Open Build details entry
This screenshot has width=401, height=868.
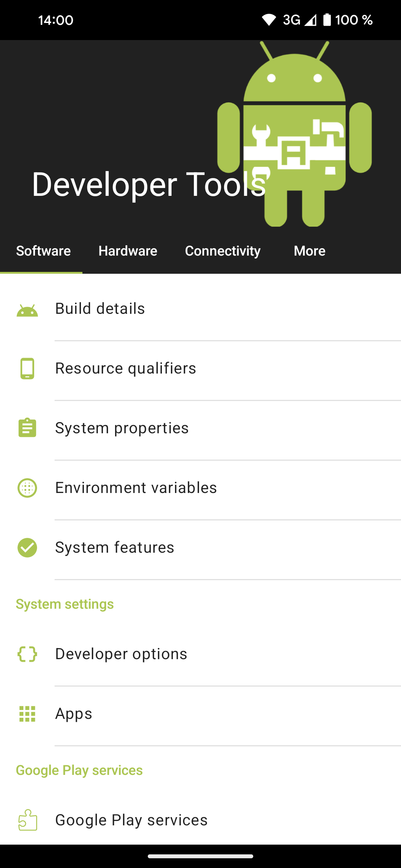[x=200, y=309]
